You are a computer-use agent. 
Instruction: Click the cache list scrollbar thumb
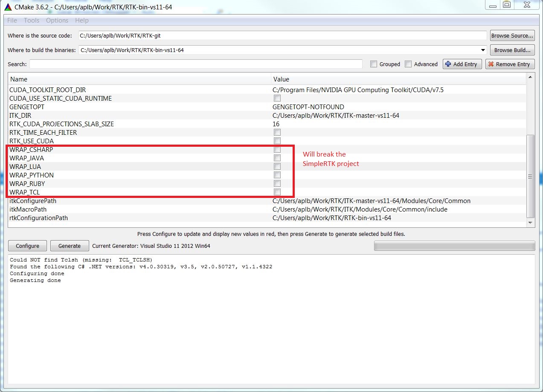pyautogui.click(x=530, y=176)
